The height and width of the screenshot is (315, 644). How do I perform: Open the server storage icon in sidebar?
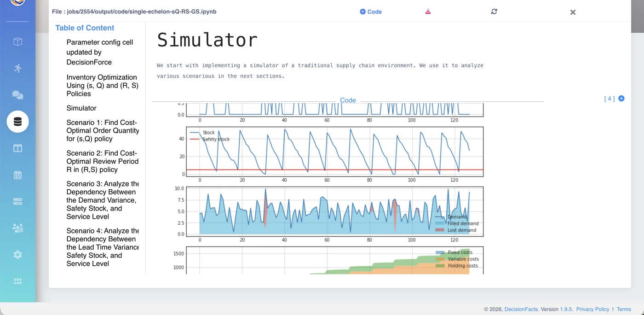[17, 201]
